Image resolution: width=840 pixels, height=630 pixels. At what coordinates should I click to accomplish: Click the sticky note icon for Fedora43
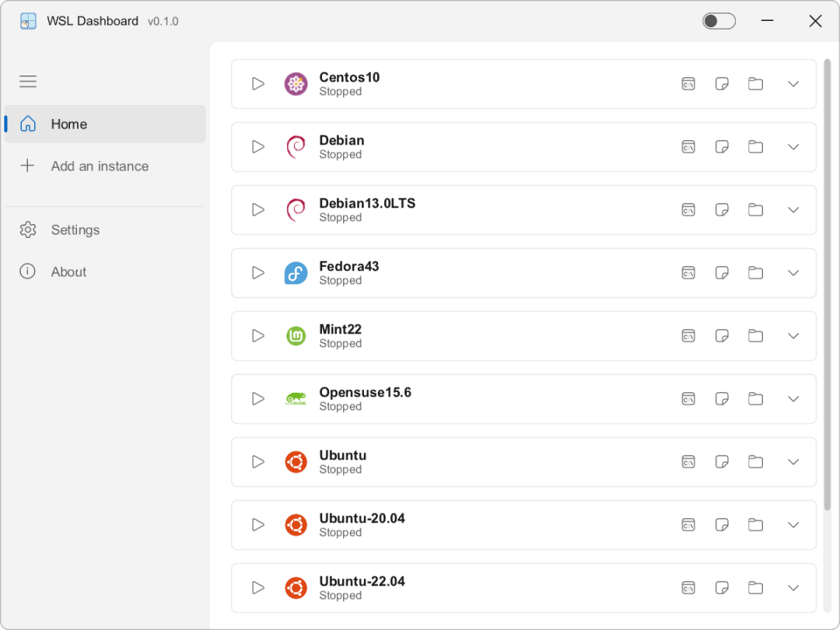click(722, 273)
